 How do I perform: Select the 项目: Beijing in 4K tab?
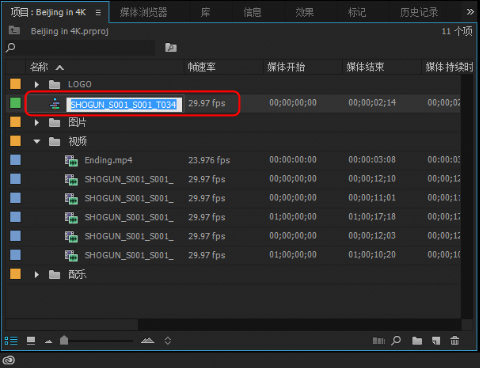pyautogui.click(x=48, y=13)
